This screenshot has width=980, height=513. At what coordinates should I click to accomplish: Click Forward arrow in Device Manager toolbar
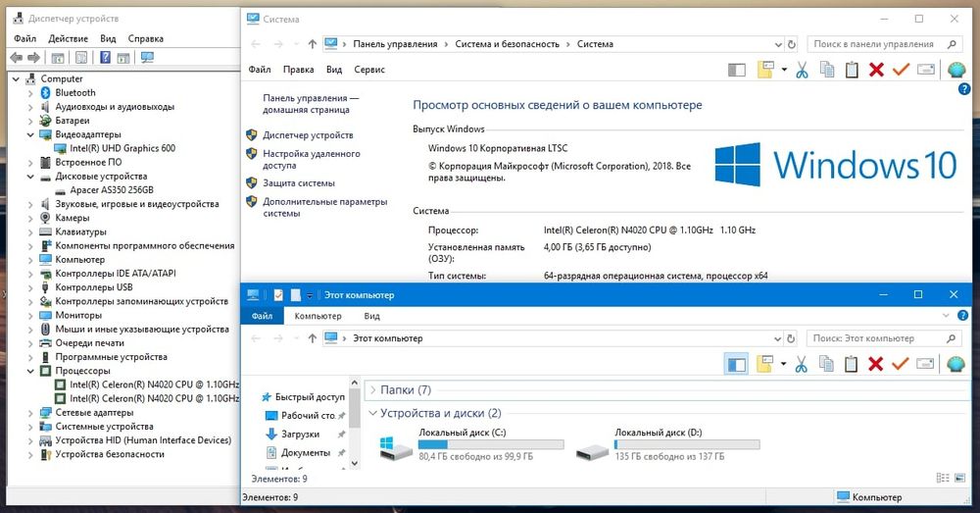(33, 58)
